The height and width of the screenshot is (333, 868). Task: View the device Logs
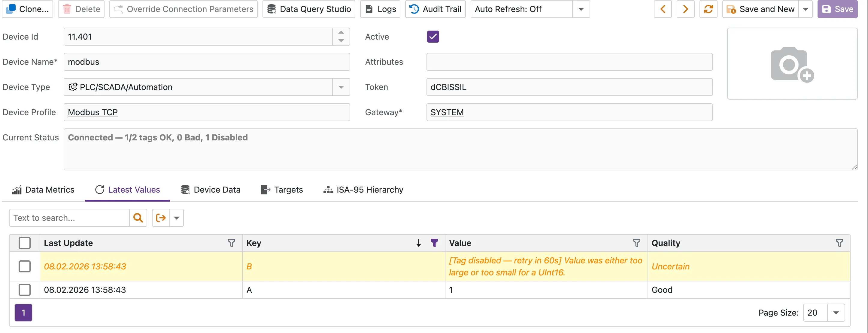380,9
